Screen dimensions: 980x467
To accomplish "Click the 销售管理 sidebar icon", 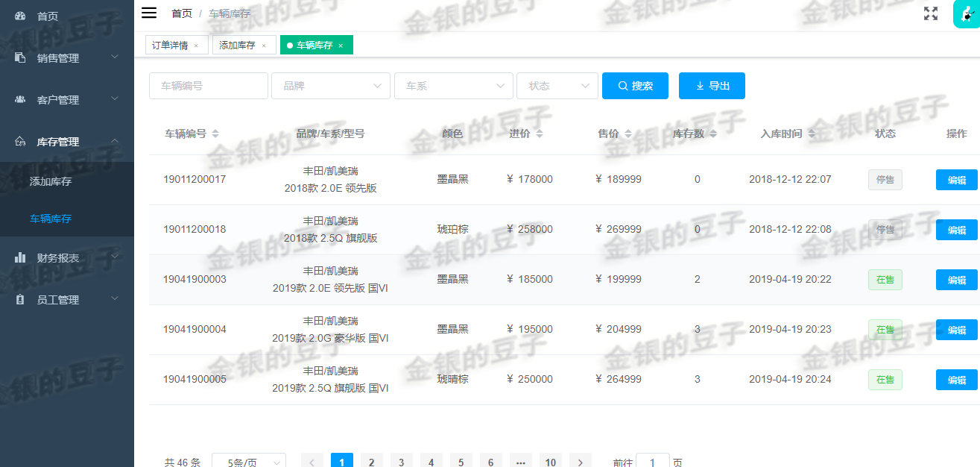I will 19,57.
